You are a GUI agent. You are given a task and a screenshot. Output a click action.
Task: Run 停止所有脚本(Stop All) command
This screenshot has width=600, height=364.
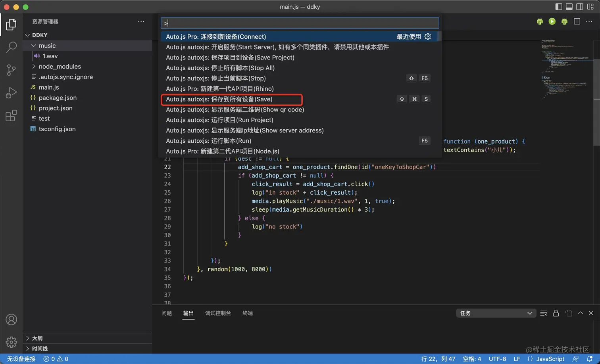(300, 68)
